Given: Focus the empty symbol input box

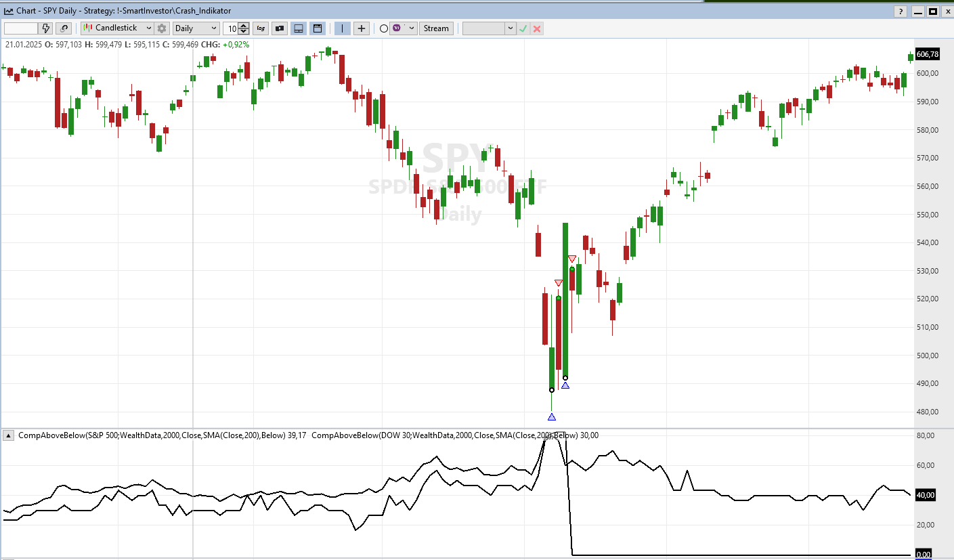Looking at the screenshot, I should [x=21, y=28].
